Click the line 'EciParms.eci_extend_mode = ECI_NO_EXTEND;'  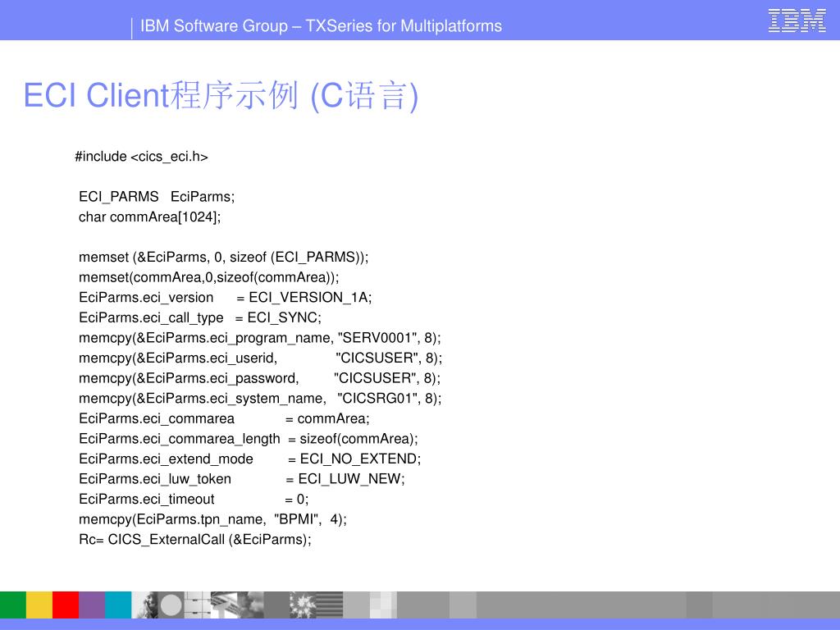250,459
